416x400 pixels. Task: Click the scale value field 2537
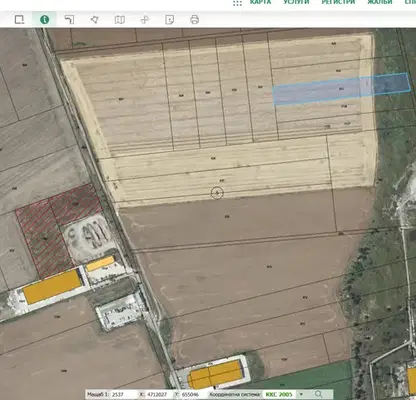point(122,395)
